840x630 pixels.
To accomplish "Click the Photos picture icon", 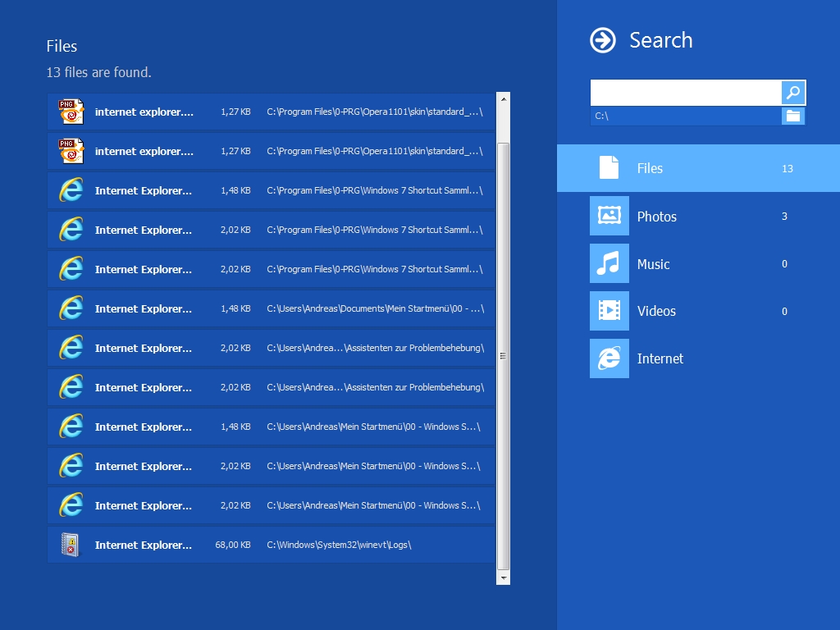I will (609, 216).
